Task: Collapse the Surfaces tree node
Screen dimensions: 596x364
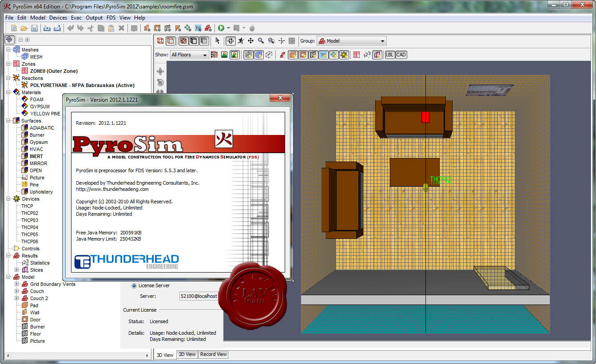Action: (x=8, y=121)
